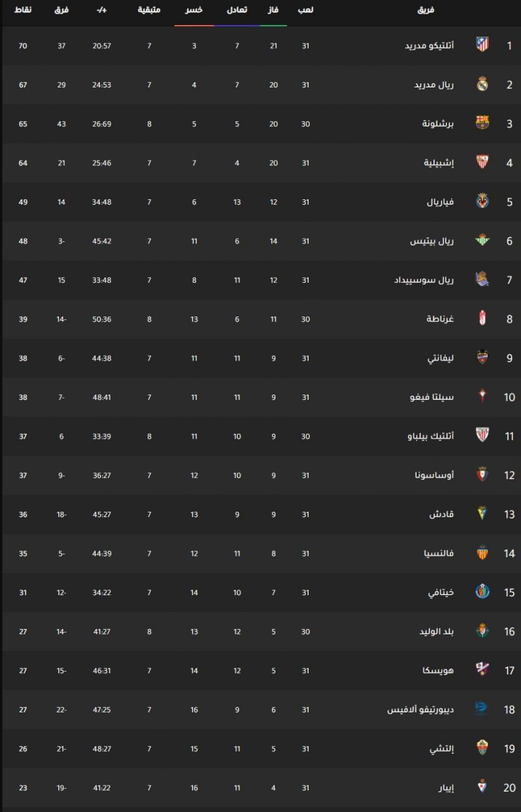Click the Real Madrid club crest
The height and width of the screenshot is (812, 521).
(x=482, y=84)
